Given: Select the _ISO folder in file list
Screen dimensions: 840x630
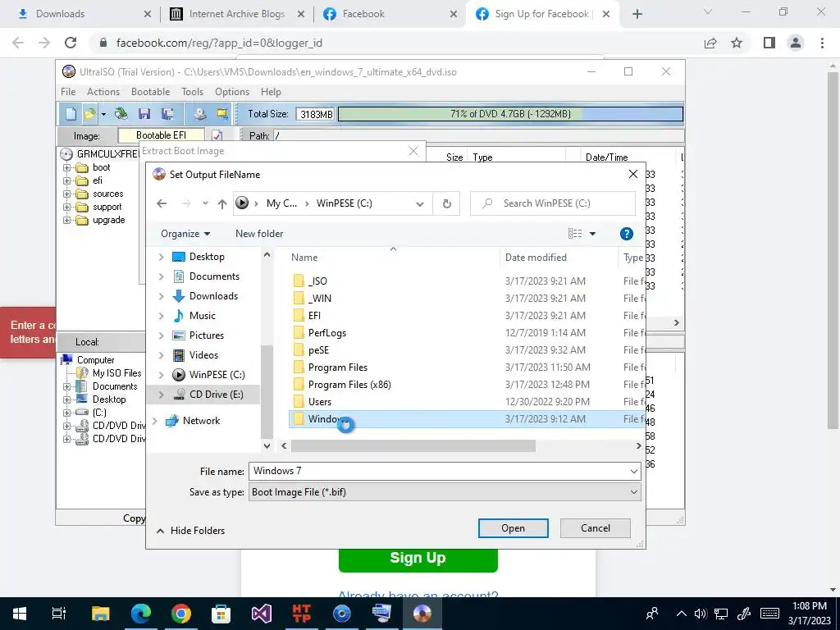Looking at the screenshot, I should 317,281.
